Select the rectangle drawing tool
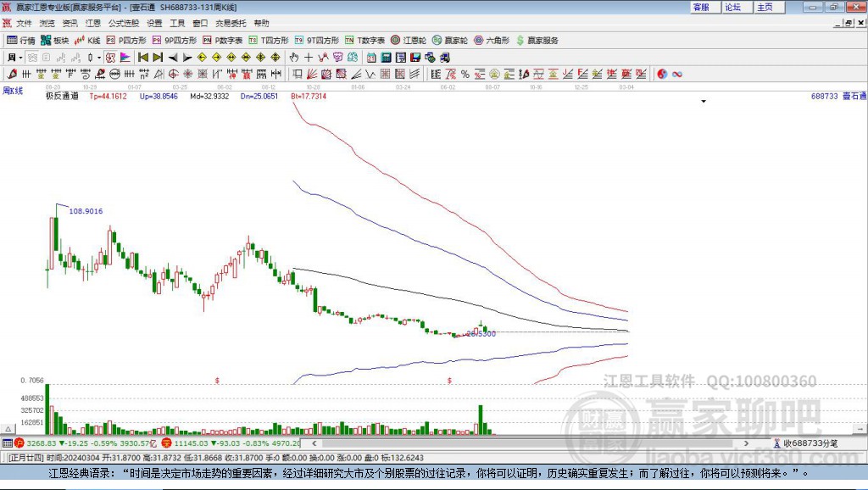This screenshot has width=868, height=490. [298, 74]
